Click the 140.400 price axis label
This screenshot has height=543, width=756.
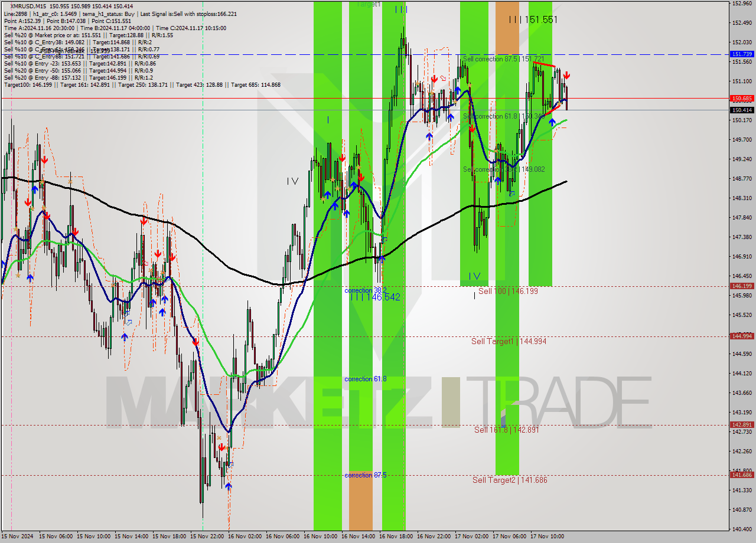click(742, 529)
